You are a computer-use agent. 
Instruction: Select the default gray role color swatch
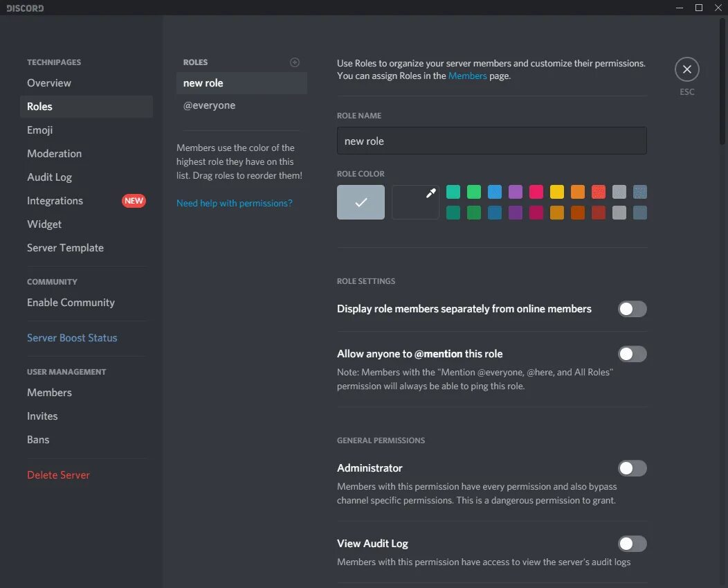click(x=361, y=202)
